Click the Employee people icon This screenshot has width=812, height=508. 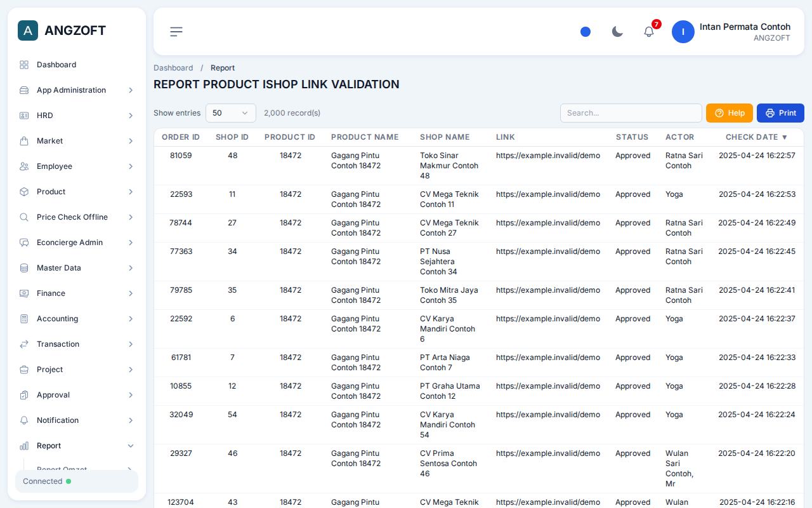pos(24,166)
